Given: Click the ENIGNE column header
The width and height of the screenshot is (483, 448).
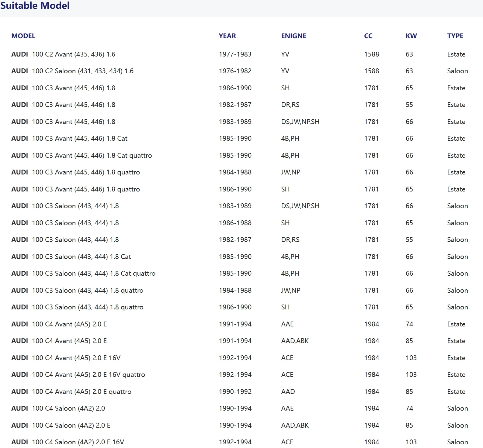Looking at the screenshot, I should click(x=294, y=36).
